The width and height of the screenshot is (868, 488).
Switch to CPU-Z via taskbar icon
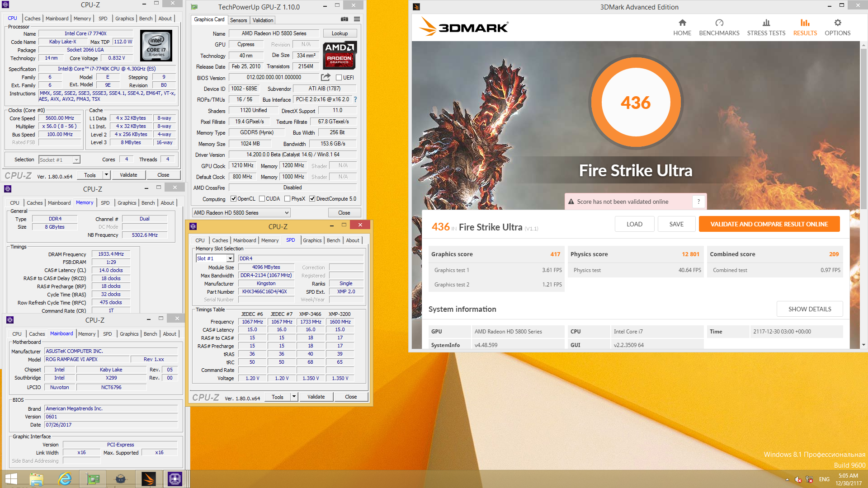pos(175,479)
